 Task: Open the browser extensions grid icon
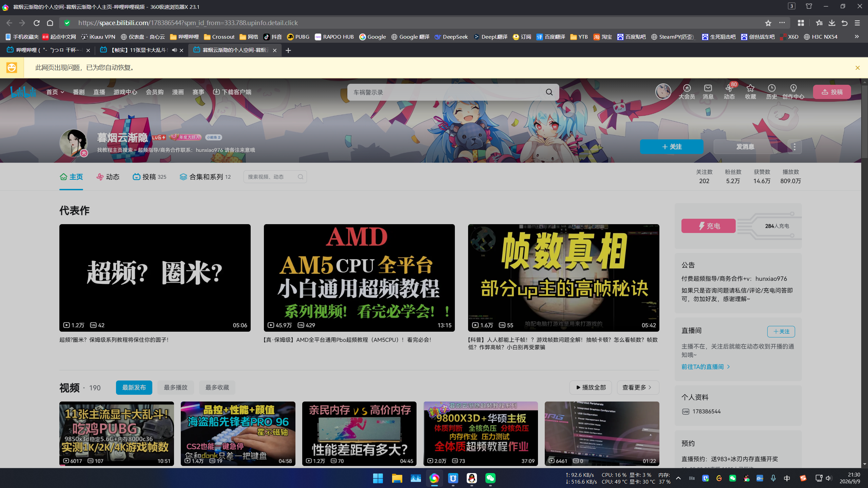[801, 23]
